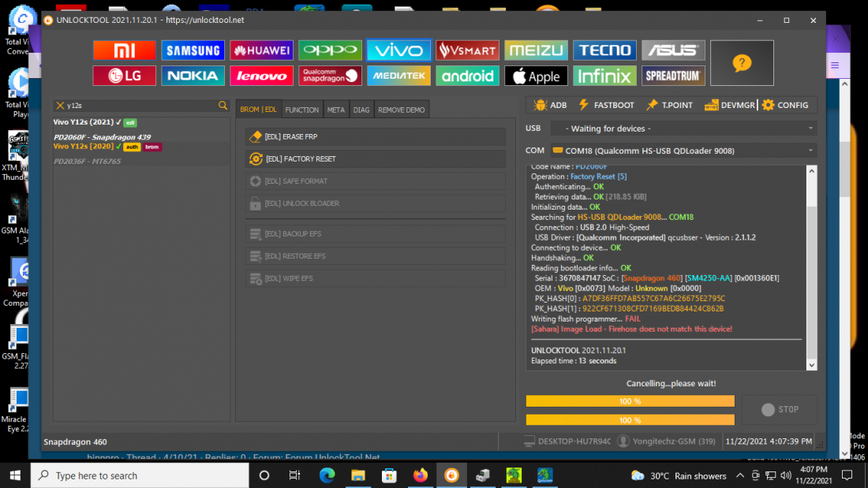
Task: Switch to the FUNCTION tab
Action: coord(301,110)
